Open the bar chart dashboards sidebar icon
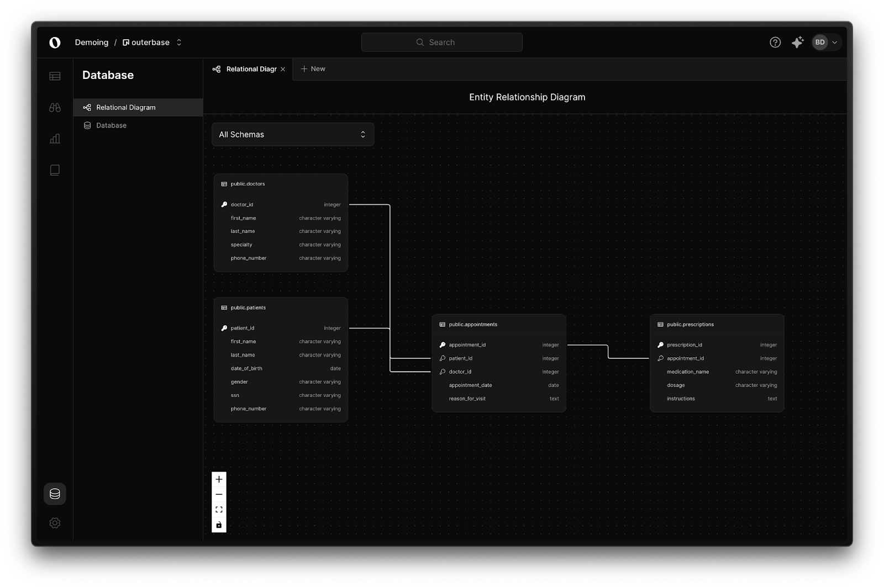 coord(55,139)
